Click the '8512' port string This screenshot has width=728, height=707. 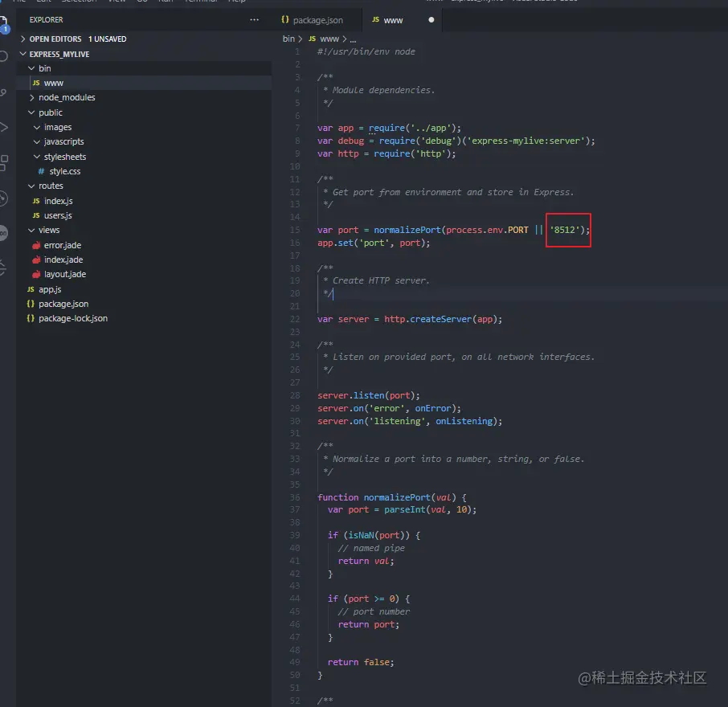(565, 230)
